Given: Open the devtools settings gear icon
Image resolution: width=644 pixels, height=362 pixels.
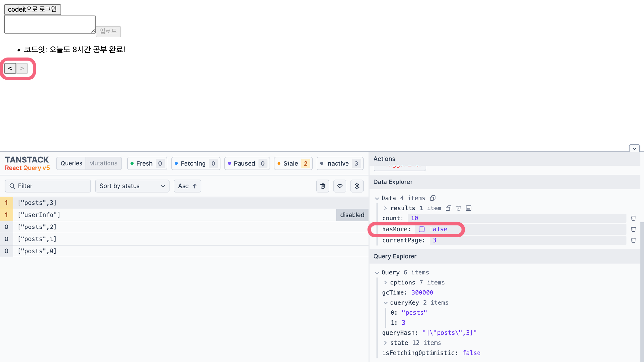Looking at the screenshot, I should click(357, 186).
